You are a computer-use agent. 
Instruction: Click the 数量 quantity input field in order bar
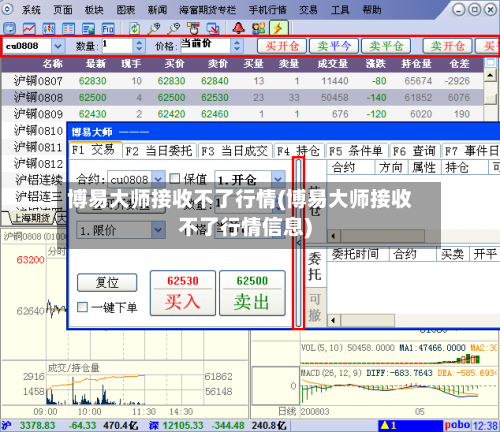click(x=117, y=46)
